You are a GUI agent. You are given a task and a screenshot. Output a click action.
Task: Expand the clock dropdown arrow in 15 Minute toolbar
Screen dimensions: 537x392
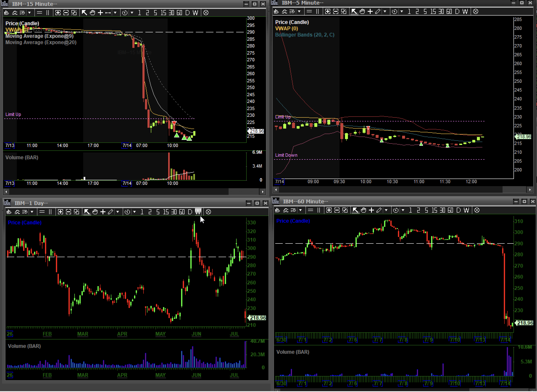tap(132, 13)
